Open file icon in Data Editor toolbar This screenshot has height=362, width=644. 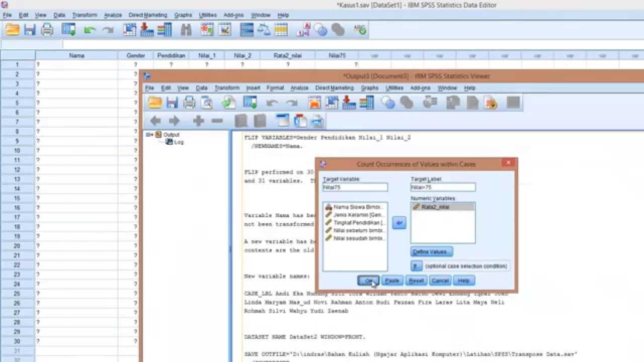[13, 30]
